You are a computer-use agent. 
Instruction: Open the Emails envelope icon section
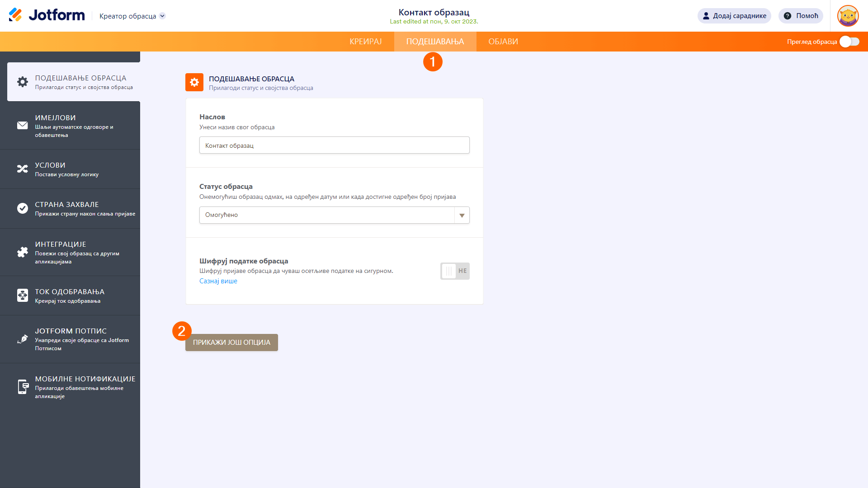coord(23,126)
